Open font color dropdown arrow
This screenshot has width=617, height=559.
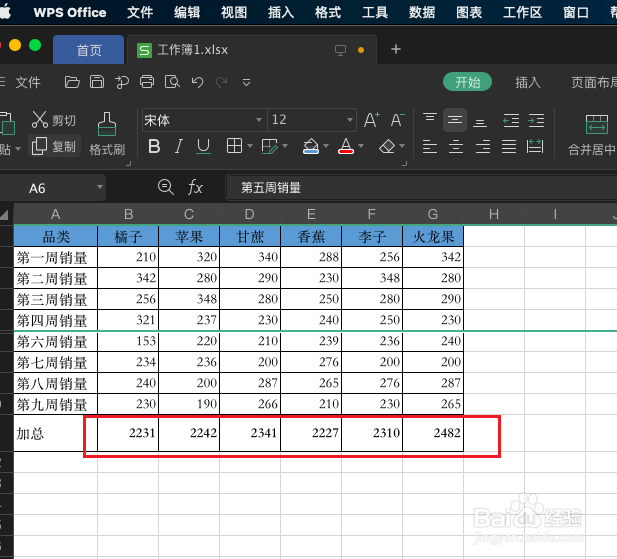coord(361,146)
